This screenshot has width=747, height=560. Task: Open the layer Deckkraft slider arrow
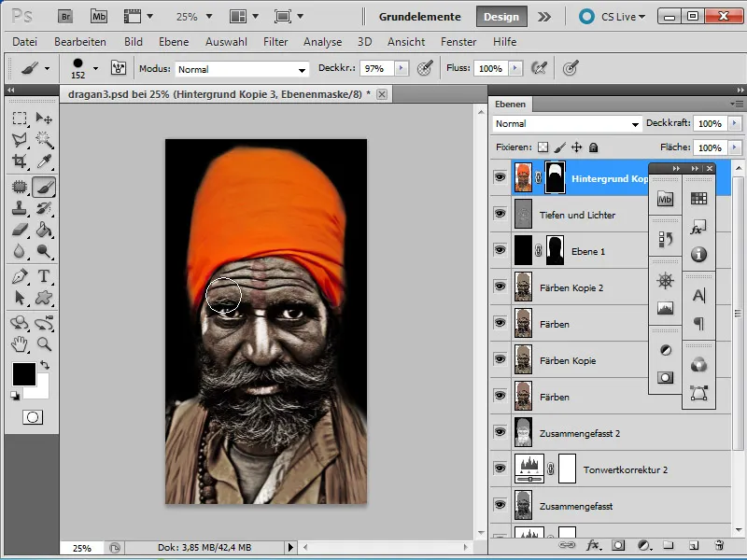pos(735,123)
